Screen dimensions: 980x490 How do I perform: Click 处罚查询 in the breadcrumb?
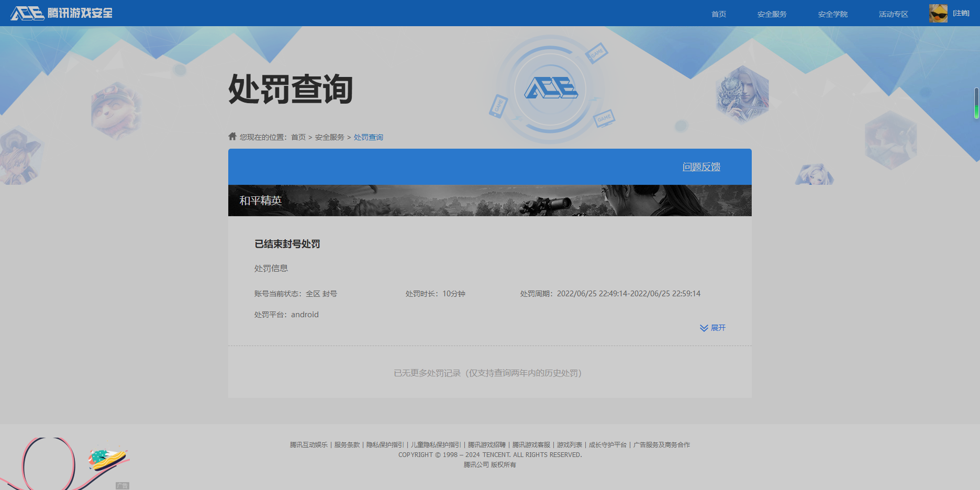click(369, 137)
